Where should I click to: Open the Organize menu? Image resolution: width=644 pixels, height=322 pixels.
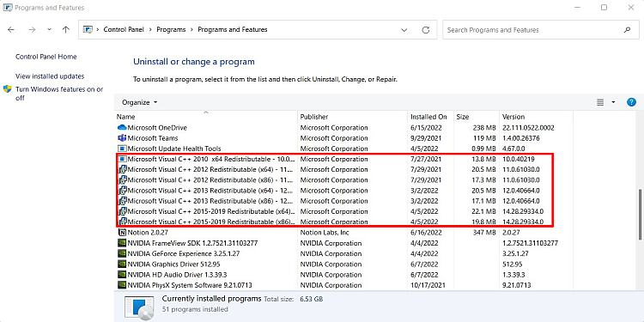coord(140,102)
